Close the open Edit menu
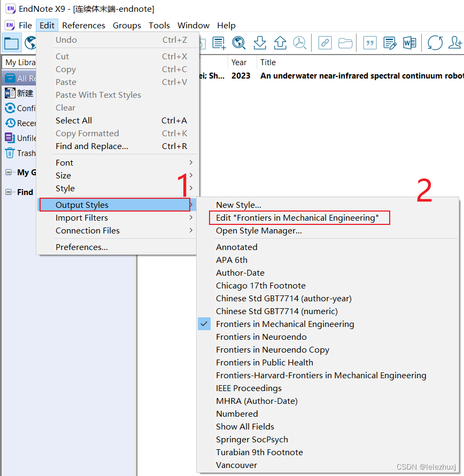The height and width of the screenshot is (476, 464). [x=47, y=25]
